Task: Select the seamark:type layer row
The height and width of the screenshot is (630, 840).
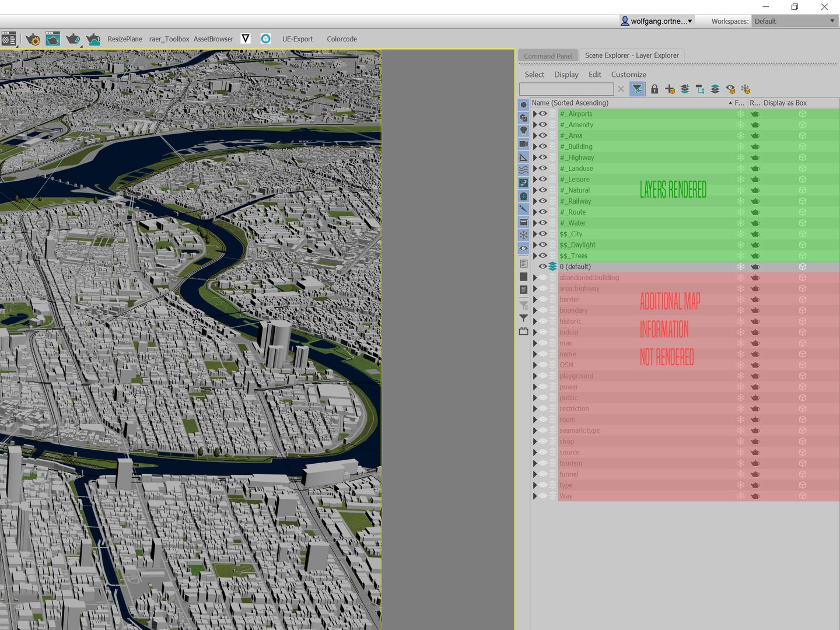Action: tap(685, 430)
